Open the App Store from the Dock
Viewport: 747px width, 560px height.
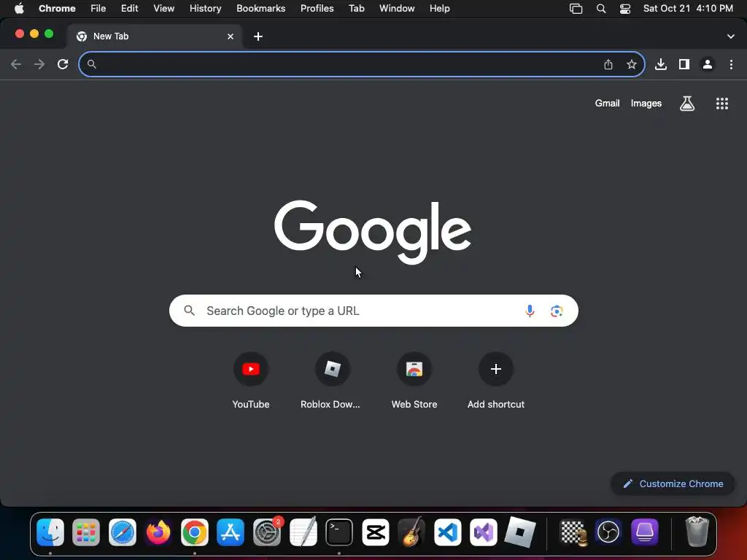(231, 532)
